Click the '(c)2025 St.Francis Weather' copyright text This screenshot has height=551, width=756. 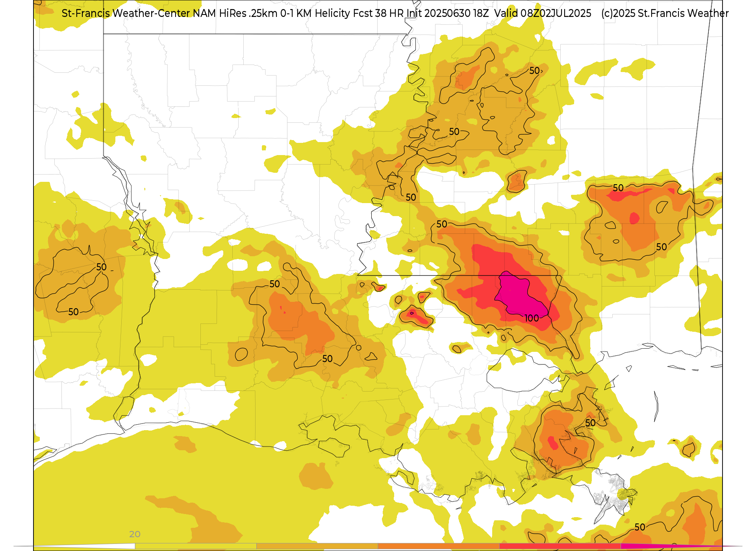coord(665,13)
